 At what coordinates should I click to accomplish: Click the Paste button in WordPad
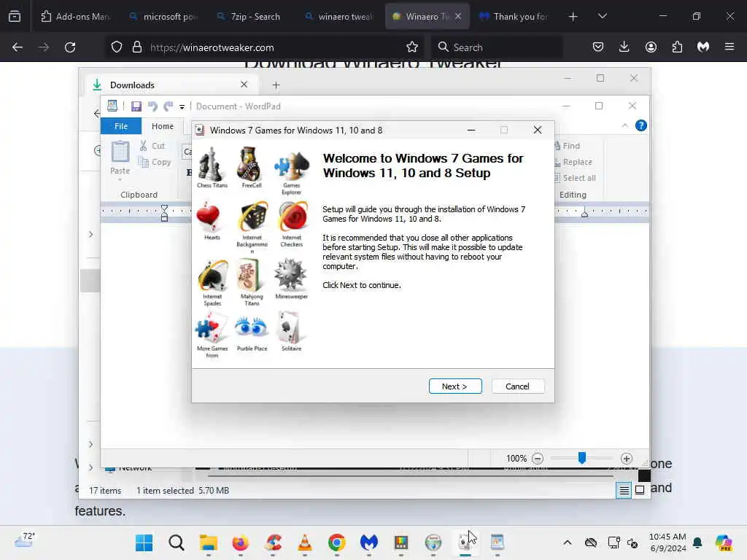point(120,158)
